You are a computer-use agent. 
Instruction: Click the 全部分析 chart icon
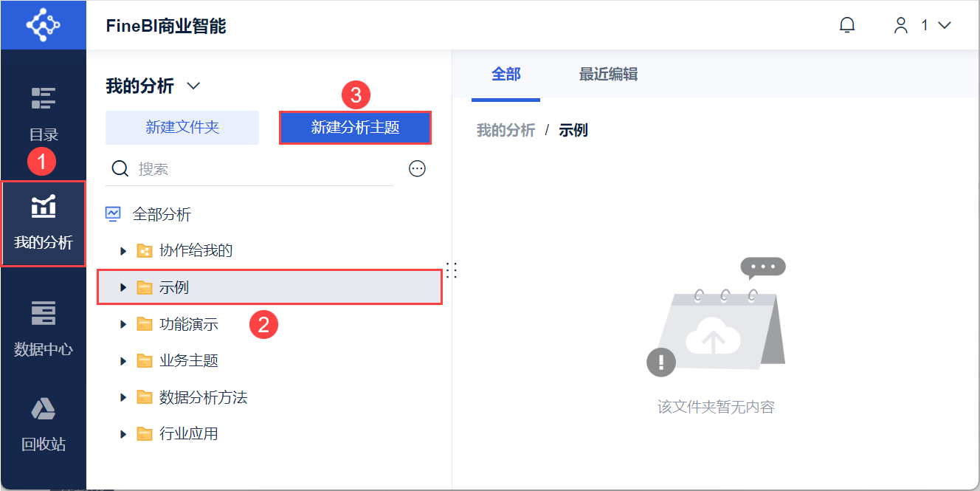tap(113, 214)
